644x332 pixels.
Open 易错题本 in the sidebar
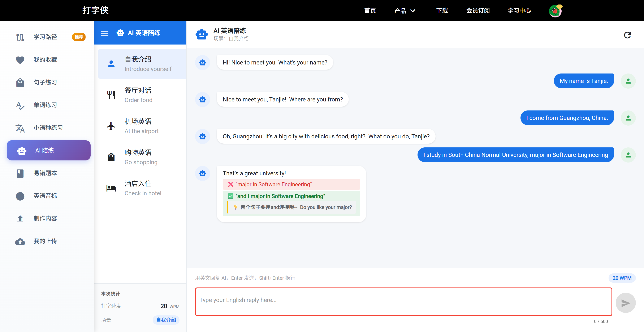(x=46, y=173)
